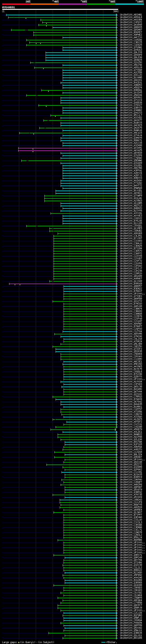This screenshot has height=644, width=146.
Task: Select label UniRef100_Q7SIC9
Action: [x=131, y=100]
